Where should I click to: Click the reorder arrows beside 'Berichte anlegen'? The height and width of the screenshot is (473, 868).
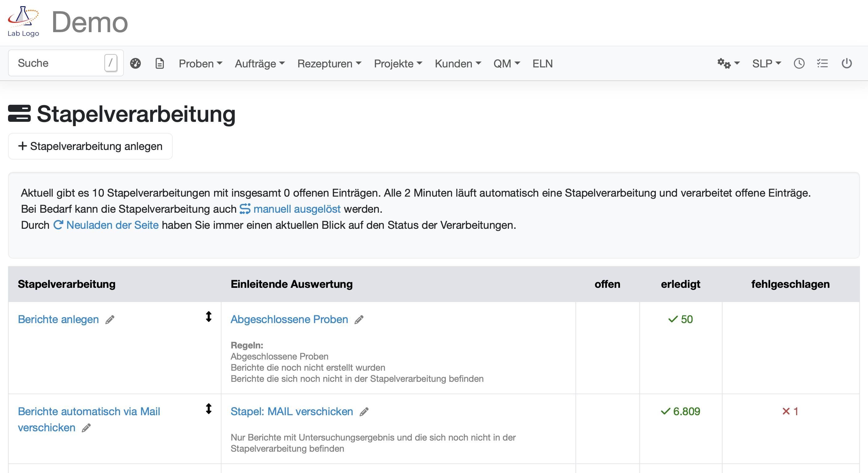pyautogui.click(x=209, y=317)
